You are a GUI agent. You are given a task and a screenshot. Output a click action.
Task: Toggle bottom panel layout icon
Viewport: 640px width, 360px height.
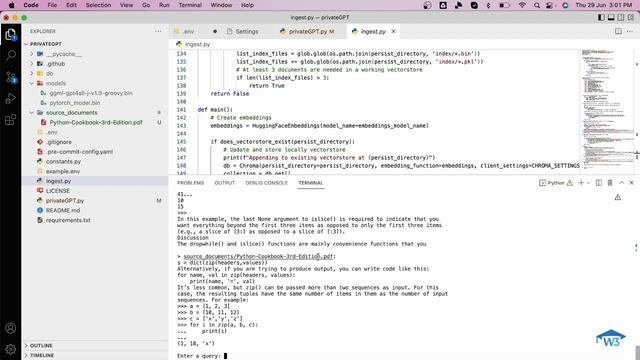611,18
